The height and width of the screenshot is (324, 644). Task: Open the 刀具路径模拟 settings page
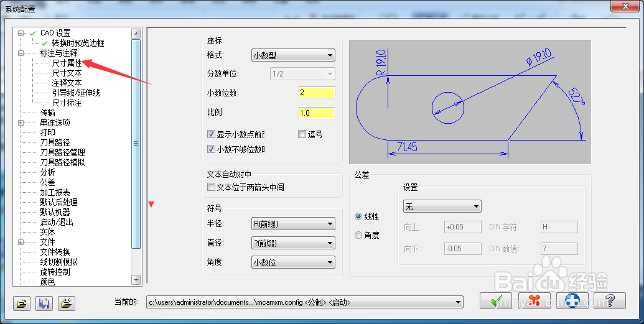[62, 162]
